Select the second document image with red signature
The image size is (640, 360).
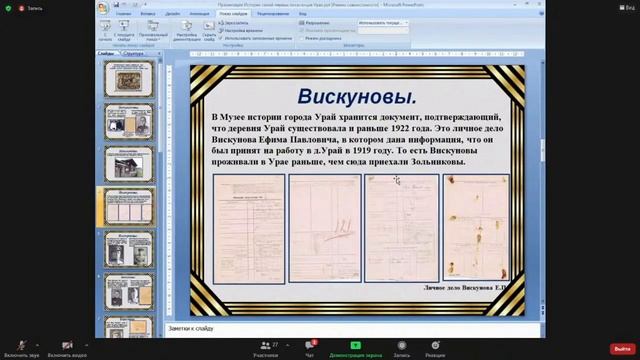click(325, 228)
